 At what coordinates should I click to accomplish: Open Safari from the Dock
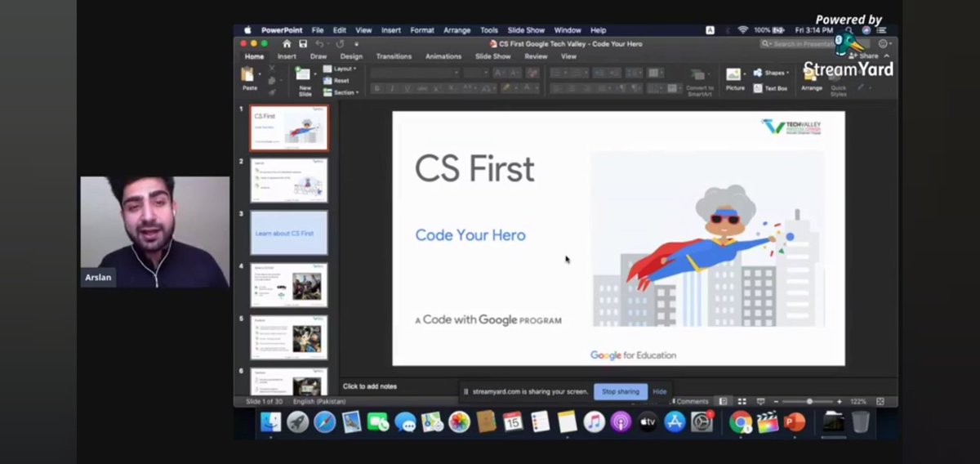tap(325, 422)
